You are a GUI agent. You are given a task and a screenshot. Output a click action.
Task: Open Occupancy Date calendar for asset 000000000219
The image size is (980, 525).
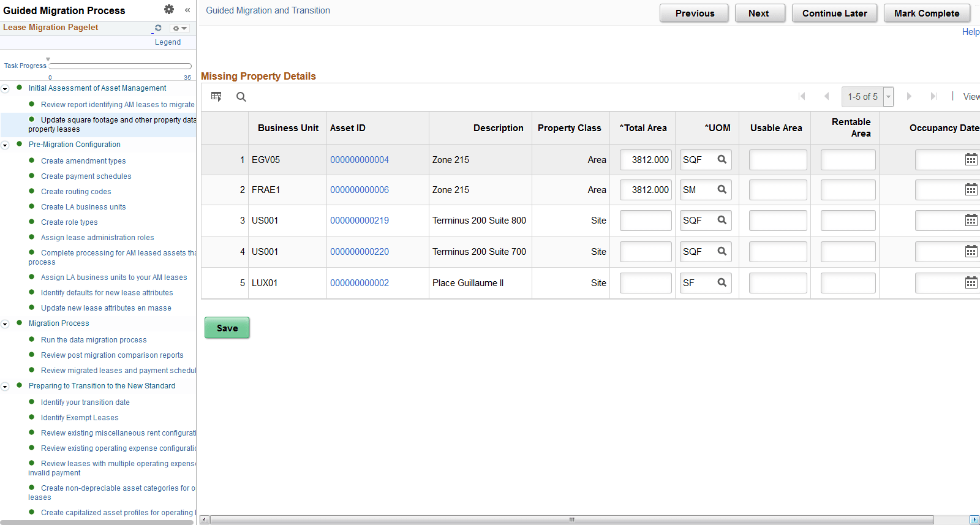(971, 220)
